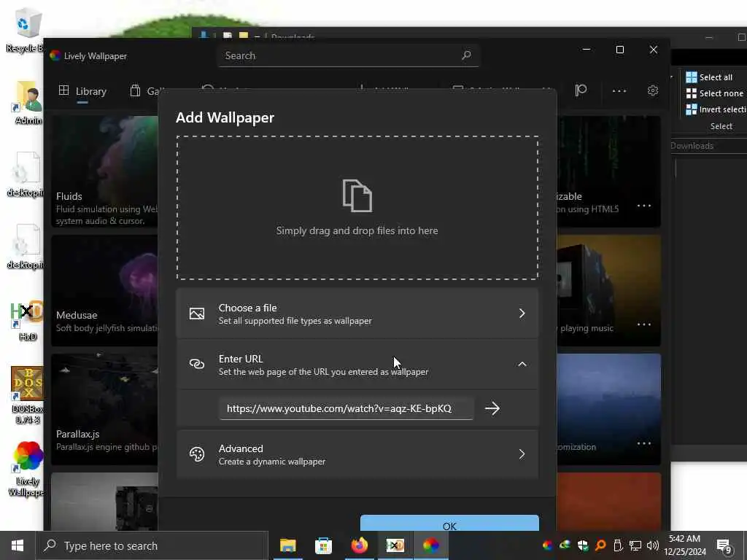The height and width of the screenshot is (560, 747).
Task: Click Select all in File Explorer
Action: [709, 77]
